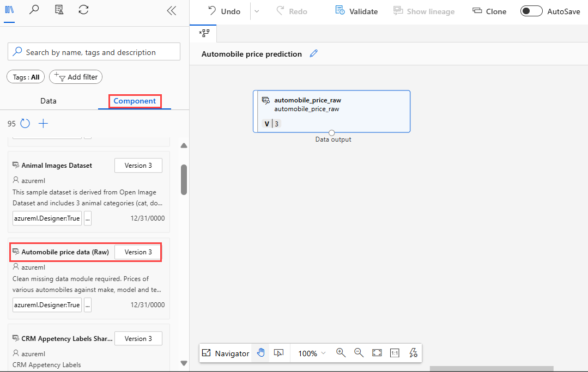
Task: Expand more tags on Animal Images Dataset
Action: 88,218
